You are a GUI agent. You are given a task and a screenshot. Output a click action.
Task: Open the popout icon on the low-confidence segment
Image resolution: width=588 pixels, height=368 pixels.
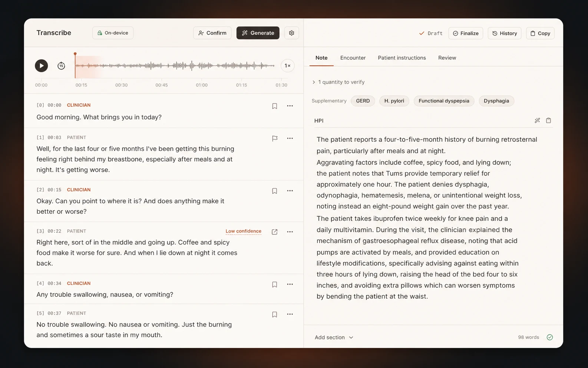(x=275, y=232)
